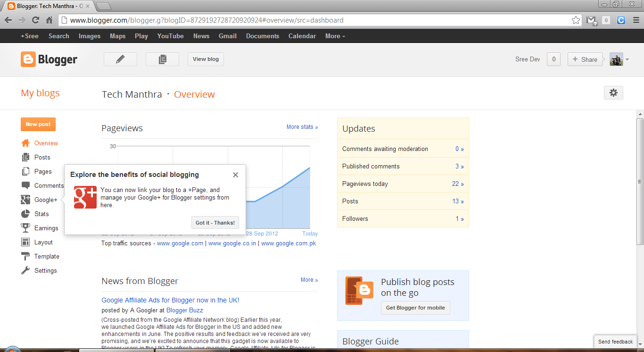Open More stats link

(302, 127)
